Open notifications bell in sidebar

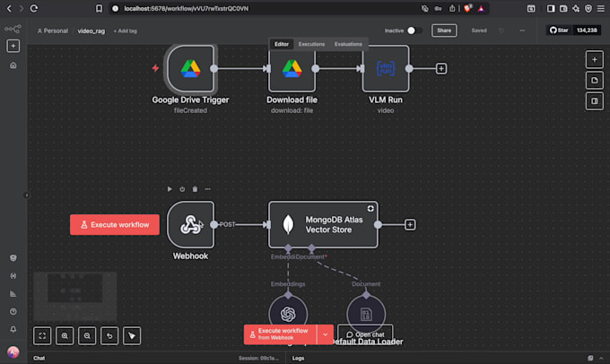pyautogui.click(x=13, y=329)
